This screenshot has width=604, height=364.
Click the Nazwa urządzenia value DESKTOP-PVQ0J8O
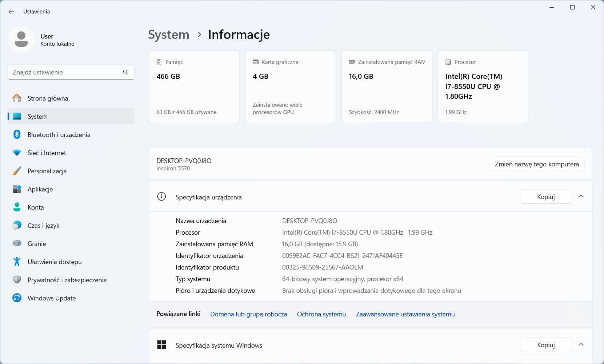(x=310, y=221)
